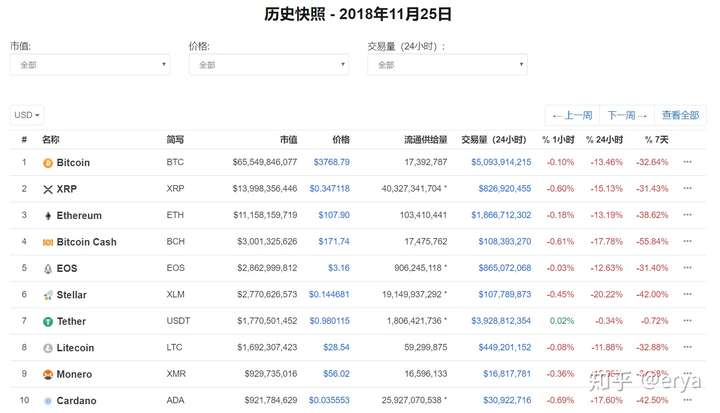
Task: Click Tether volume $3,928,812,354
Action: [501, 321]
